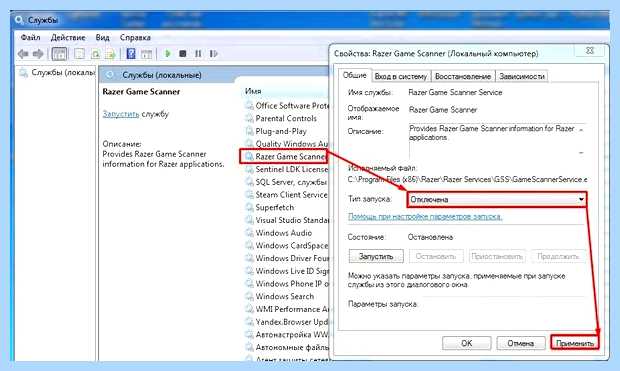Screen dimensions: 620x371
Task: Click gear icon beside Plug-and-Play
Action: [x=249, y=131]
